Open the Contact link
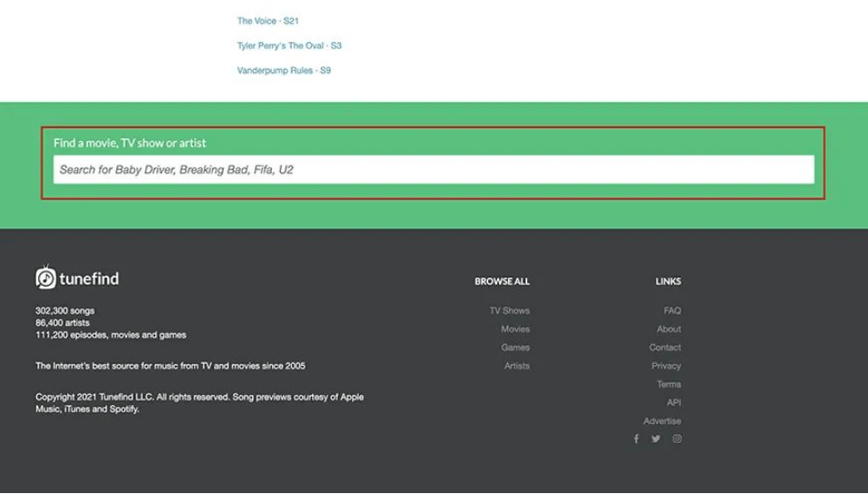 coord(664,348)
